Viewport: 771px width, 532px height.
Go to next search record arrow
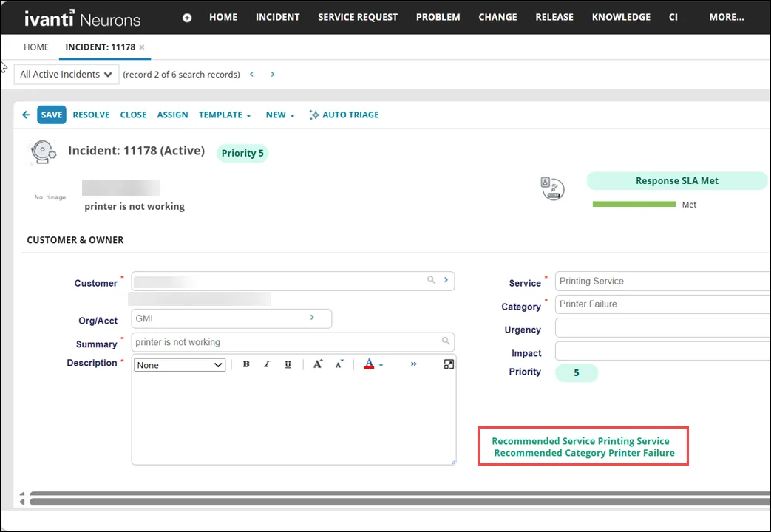[273, 74]
